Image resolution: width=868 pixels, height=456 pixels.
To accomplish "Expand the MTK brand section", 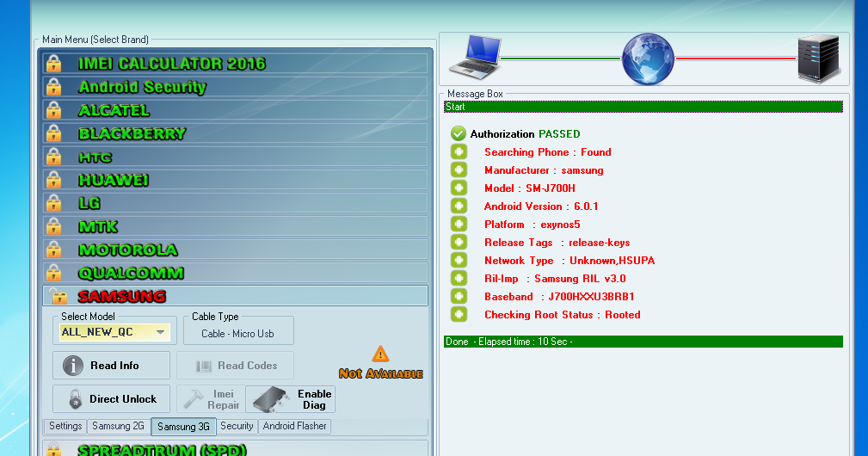I will [235, 226].
